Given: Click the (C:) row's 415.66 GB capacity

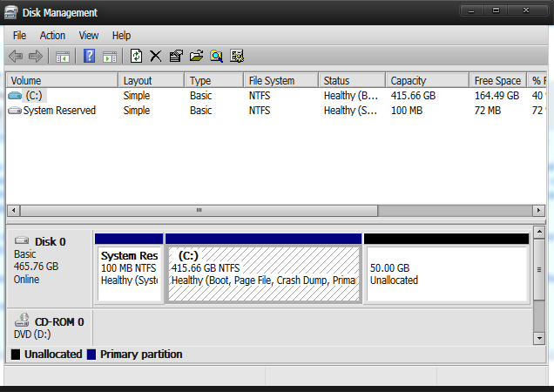Looking at the screenshot, I should click(x=413, y=96).
